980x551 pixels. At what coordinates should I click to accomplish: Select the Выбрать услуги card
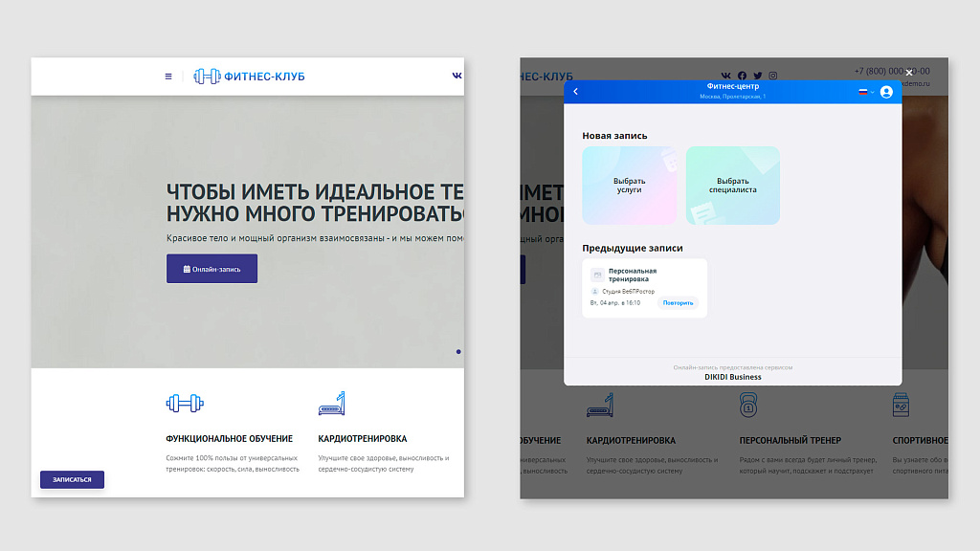coord(630,185)
